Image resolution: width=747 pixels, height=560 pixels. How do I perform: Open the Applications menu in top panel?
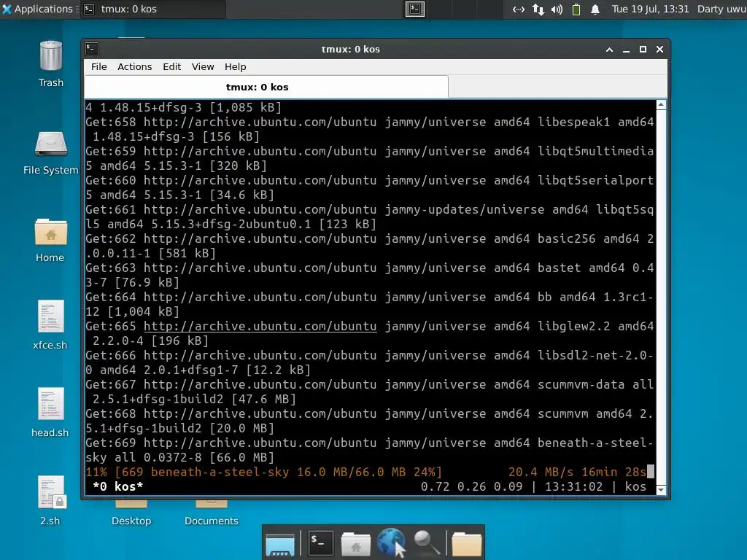(39, 9)
